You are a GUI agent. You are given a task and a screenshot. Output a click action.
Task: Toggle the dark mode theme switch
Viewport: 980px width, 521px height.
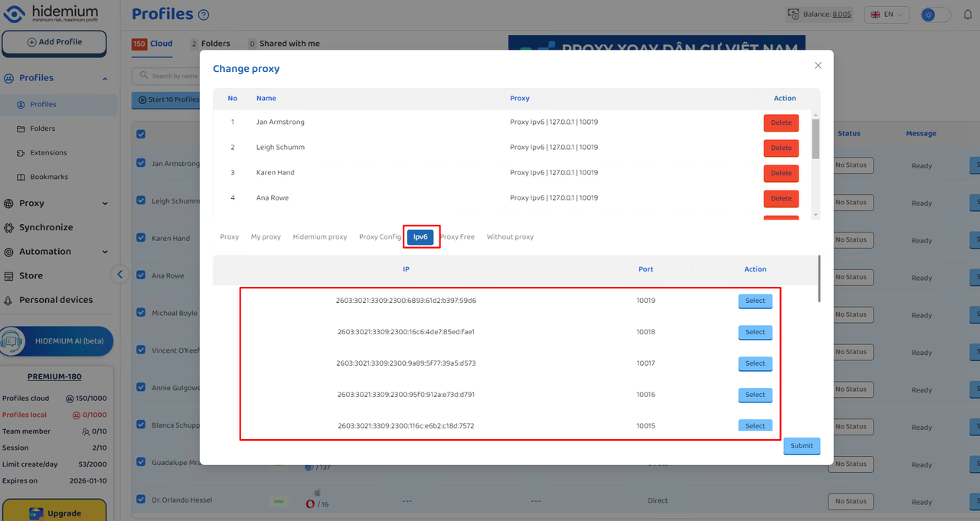936,15
